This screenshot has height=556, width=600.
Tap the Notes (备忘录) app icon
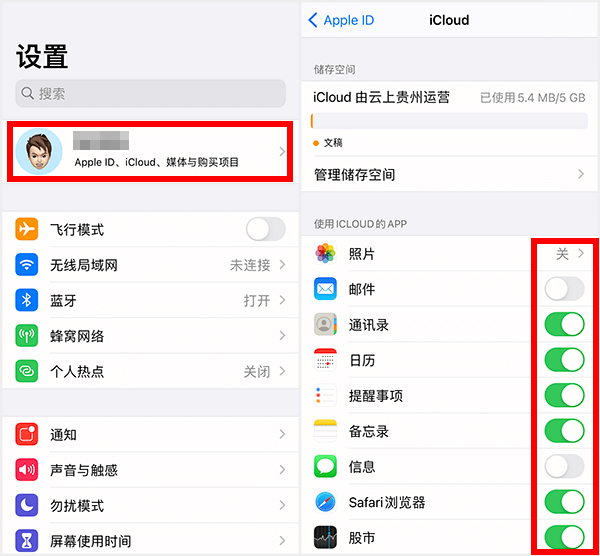[325, 431]
